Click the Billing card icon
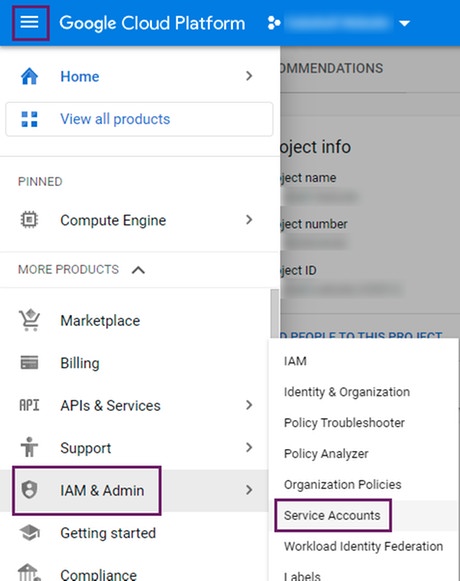This screenshot has width=460, height=581. 29,362
